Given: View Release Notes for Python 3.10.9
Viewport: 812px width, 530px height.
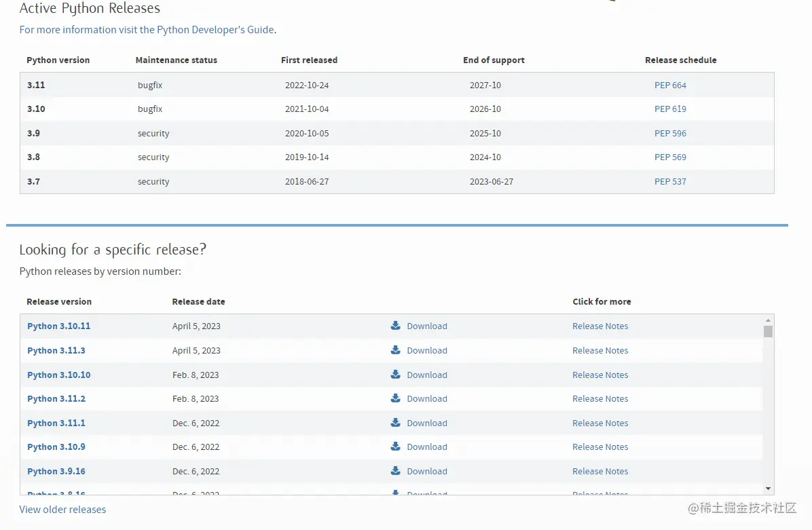Looking at the screenshot, I should click(600, 447).
